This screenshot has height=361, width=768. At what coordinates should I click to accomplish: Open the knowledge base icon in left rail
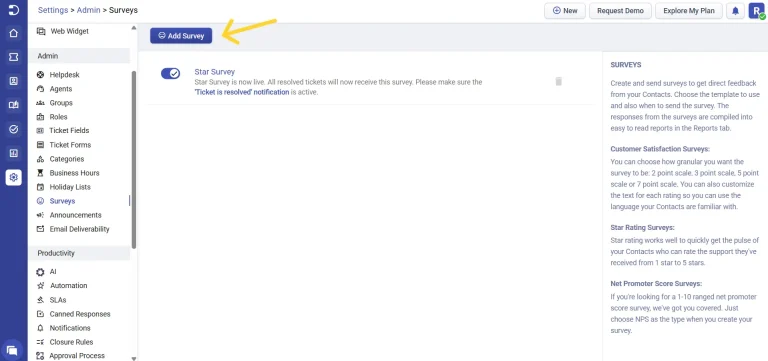pyautogui.click(x=14, y=105)
